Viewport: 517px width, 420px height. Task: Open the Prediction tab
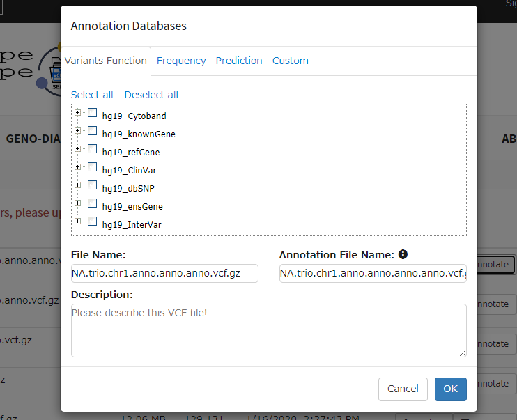coord(239,61)
